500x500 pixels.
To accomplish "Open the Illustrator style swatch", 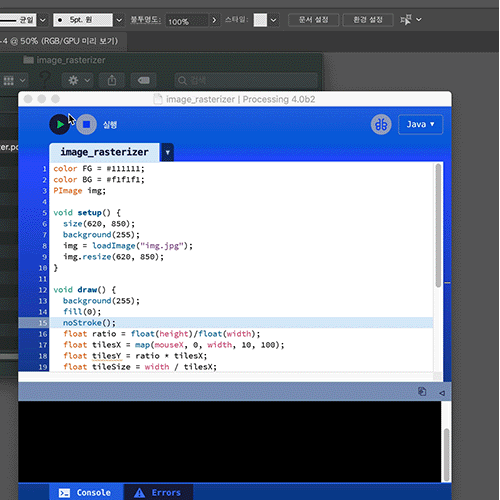I will [x=260, y=20].
